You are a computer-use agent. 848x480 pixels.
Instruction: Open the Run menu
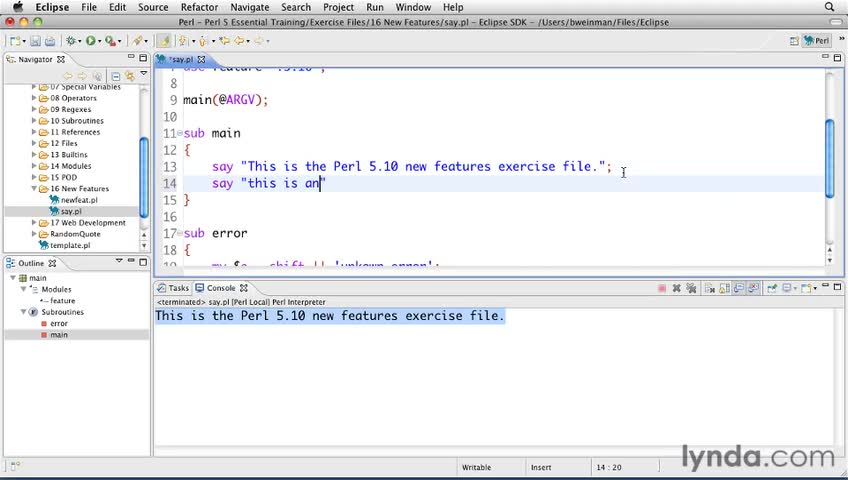click(375, 7)
